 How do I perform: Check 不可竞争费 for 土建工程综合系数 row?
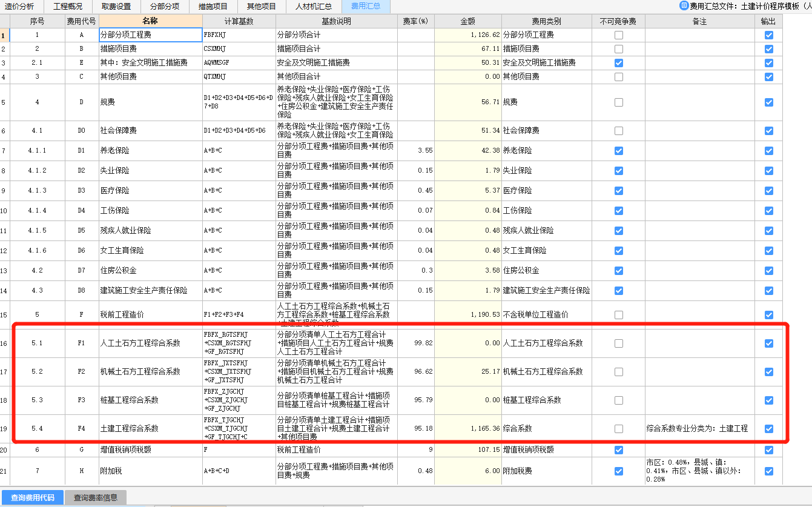coord(618,428)
